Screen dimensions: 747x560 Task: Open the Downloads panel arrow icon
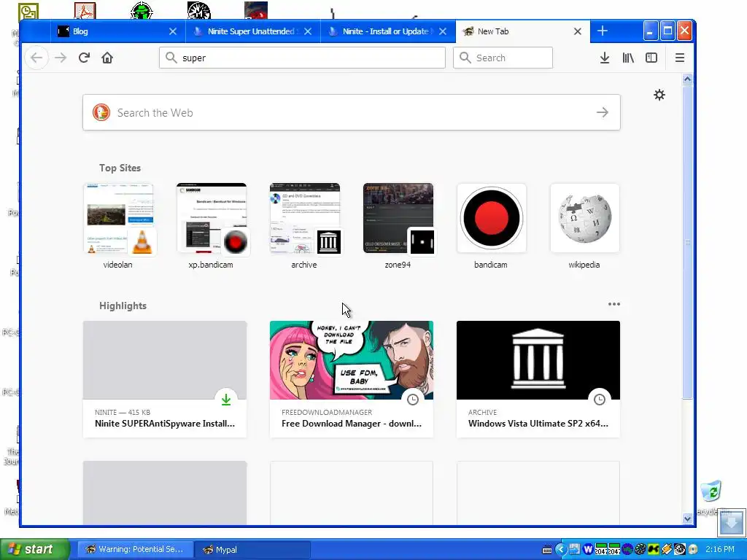605,58
